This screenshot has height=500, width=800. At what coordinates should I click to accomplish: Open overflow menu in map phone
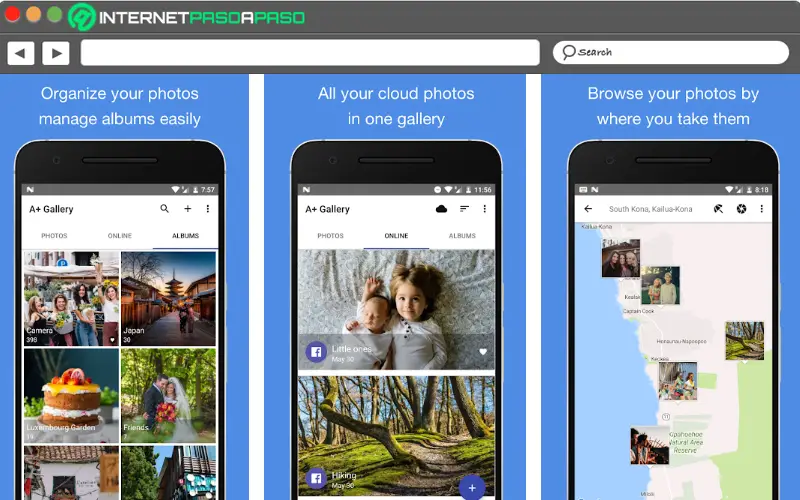(x=762, y=209)
